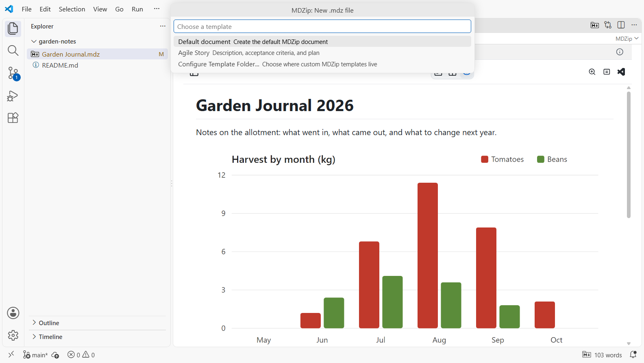644x363 pixels.
Task: Select the Agile Story template
Action: click(x=322, y=53)
